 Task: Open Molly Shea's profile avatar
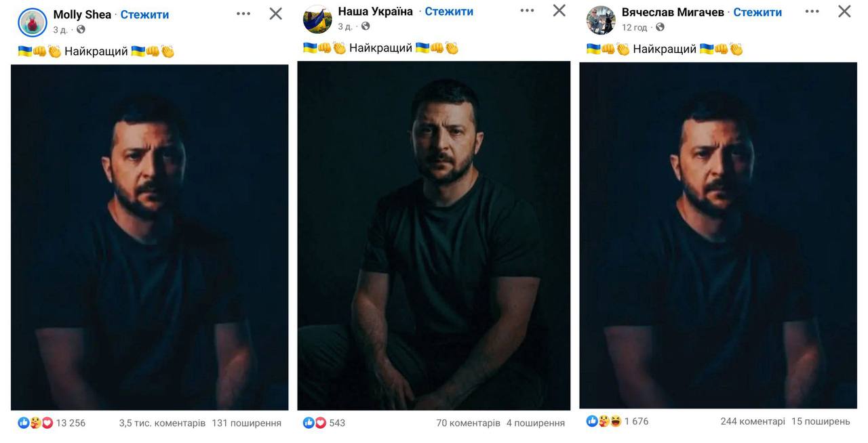32,22
